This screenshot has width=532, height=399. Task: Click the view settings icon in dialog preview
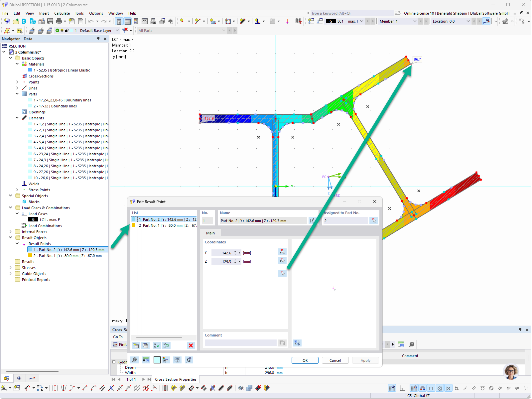pos(297,343)
